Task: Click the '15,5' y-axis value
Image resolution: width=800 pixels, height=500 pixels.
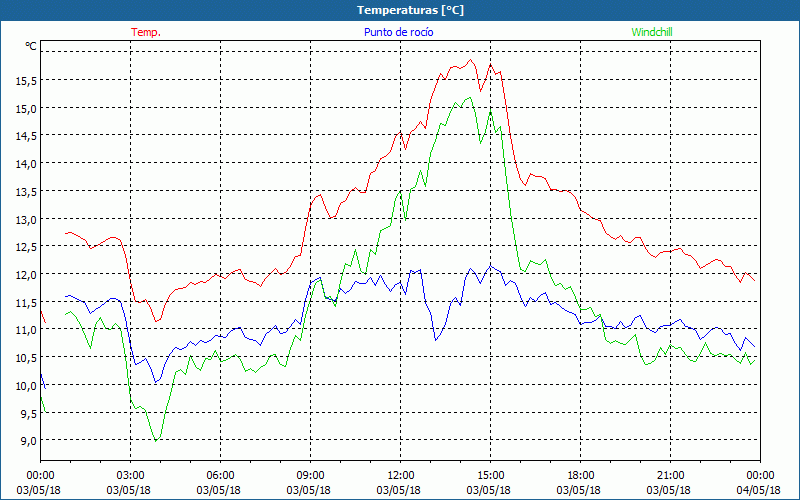Action: [26, 80]
